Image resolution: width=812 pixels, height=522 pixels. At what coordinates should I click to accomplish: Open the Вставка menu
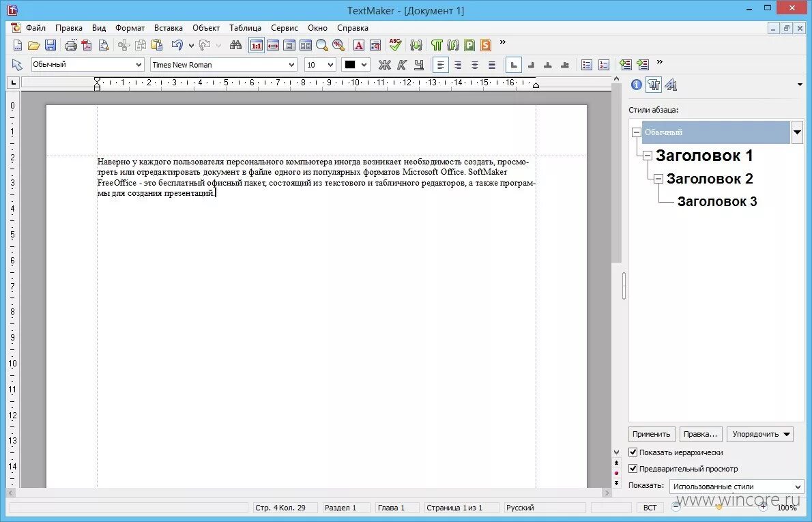[x=168, y=28]
